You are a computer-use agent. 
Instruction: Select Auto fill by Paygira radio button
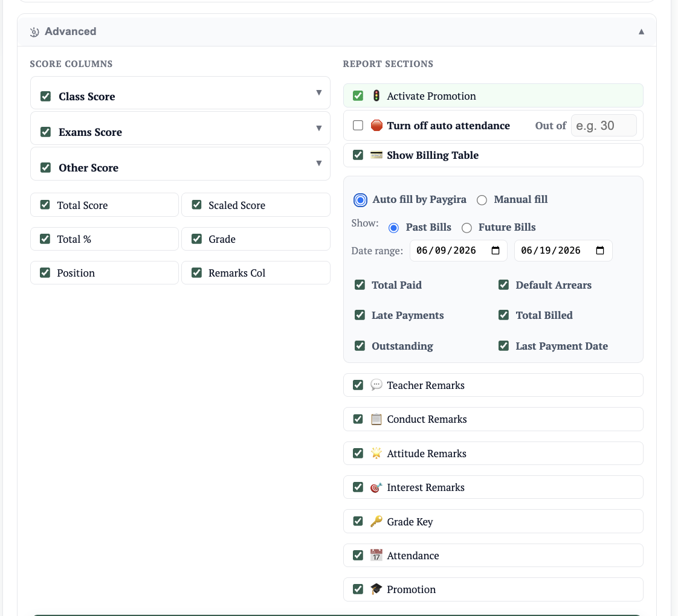[x=360, y=200]
